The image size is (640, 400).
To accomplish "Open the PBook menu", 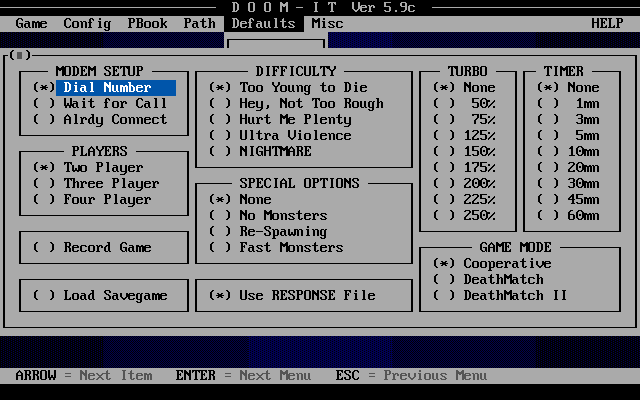I will pos(147,24).
